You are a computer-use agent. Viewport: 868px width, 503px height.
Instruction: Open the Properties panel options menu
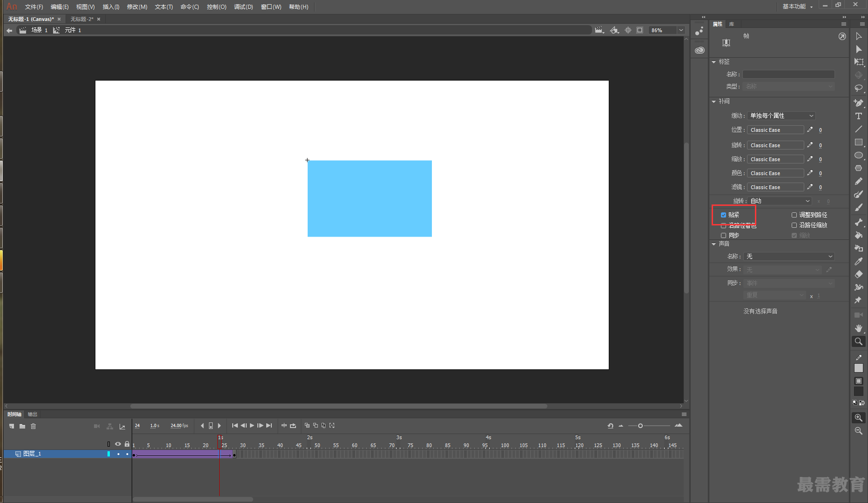pos(844,24)
